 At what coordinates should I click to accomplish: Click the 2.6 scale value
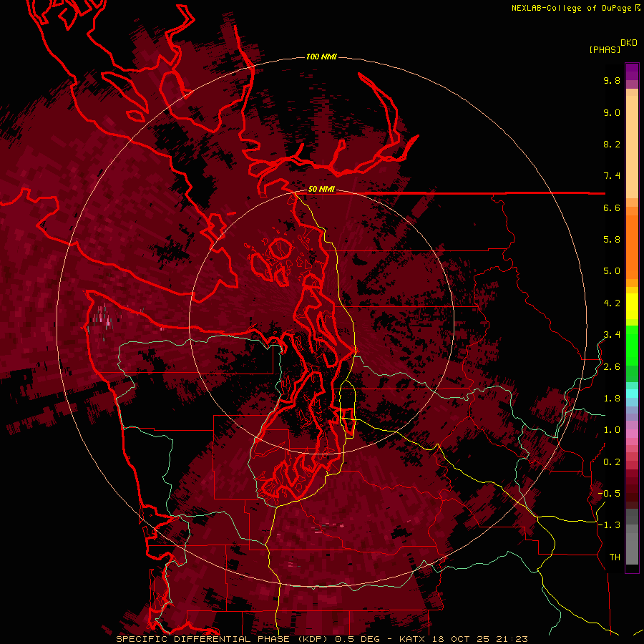coord(612,367)
